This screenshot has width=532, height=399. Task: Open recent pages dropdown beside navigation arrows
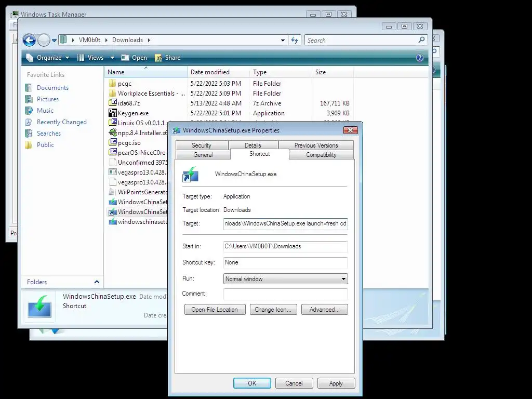coord(54,41)
